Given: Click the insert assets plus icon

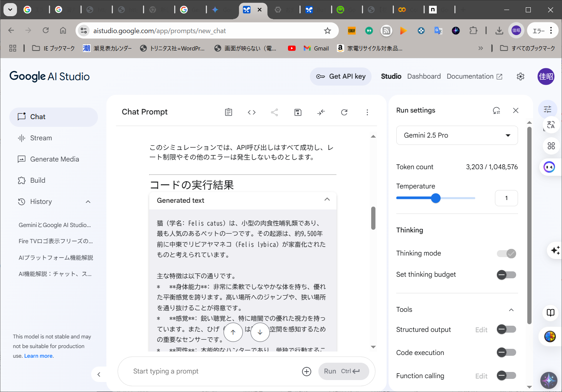Looking at the screenshot, I should 306,372.
